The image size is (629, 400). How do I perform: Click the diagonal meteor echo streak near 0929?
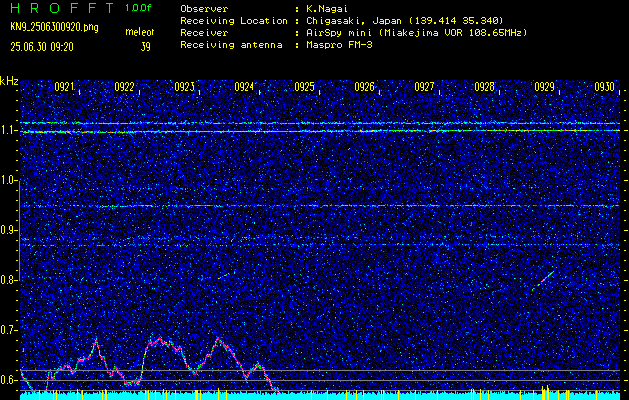click(543, 280)
